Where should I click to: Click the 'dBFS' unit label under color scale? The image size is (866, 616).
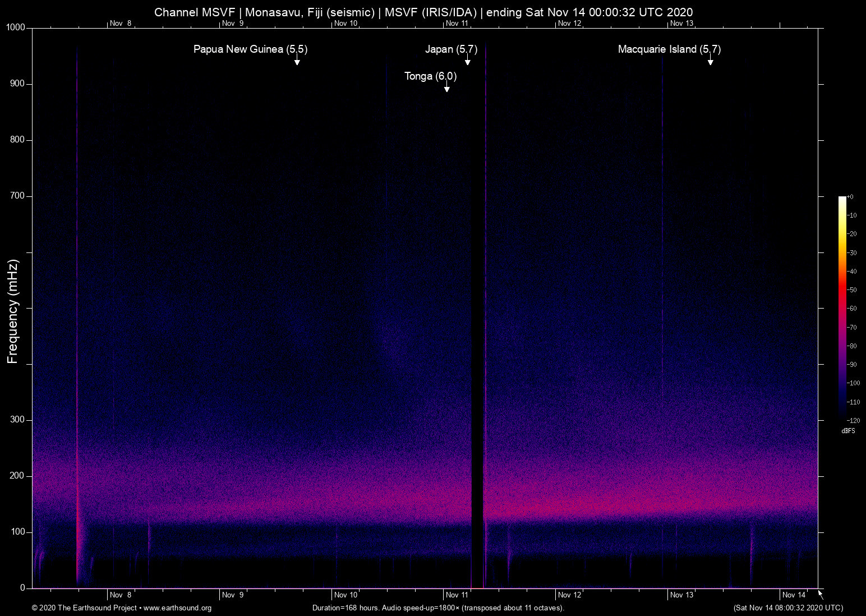click(848, 431)
